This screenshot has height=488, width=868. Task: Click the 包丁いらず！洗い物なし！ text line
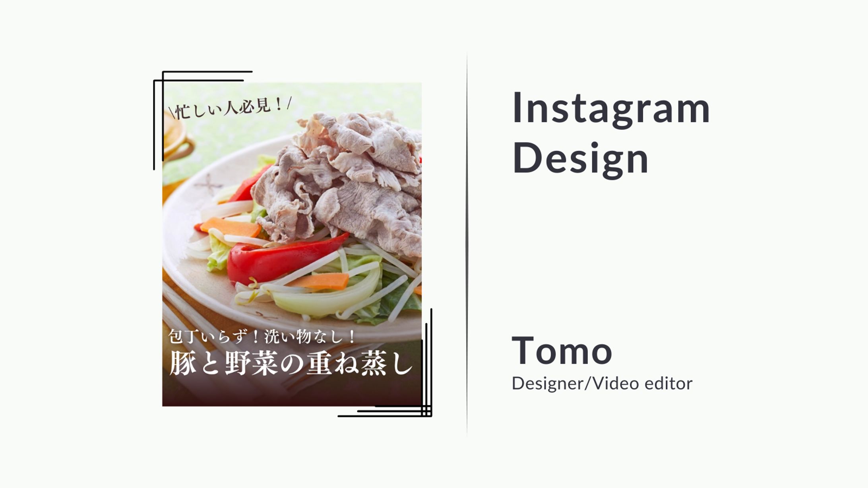point(262,336)
